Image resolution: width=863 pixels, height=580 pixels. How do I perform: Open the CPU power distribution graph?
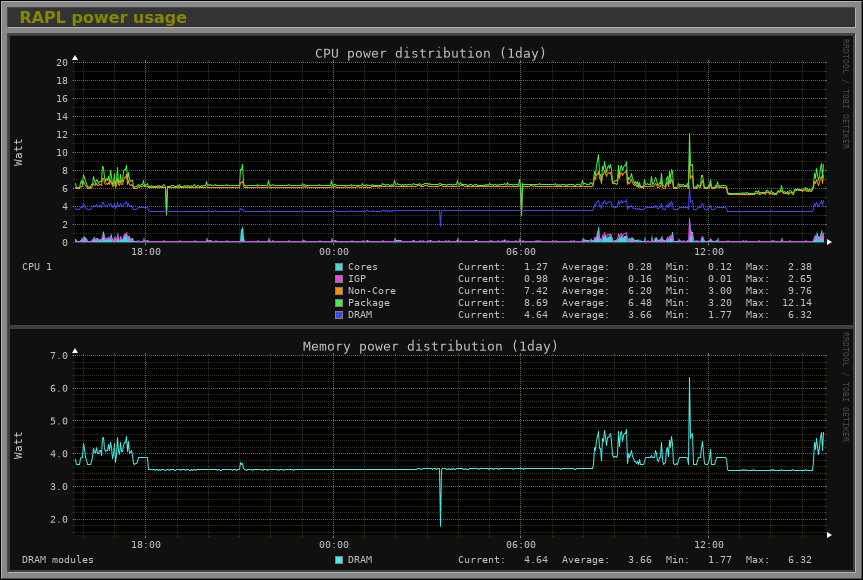[431, 180]
